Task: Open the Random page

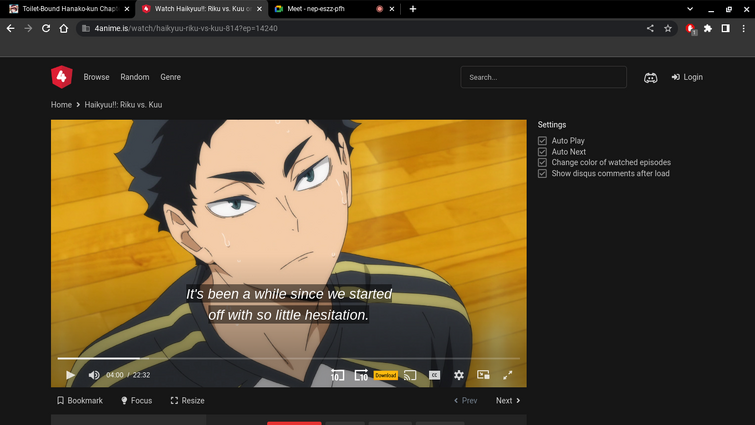Action: point(135,77)
